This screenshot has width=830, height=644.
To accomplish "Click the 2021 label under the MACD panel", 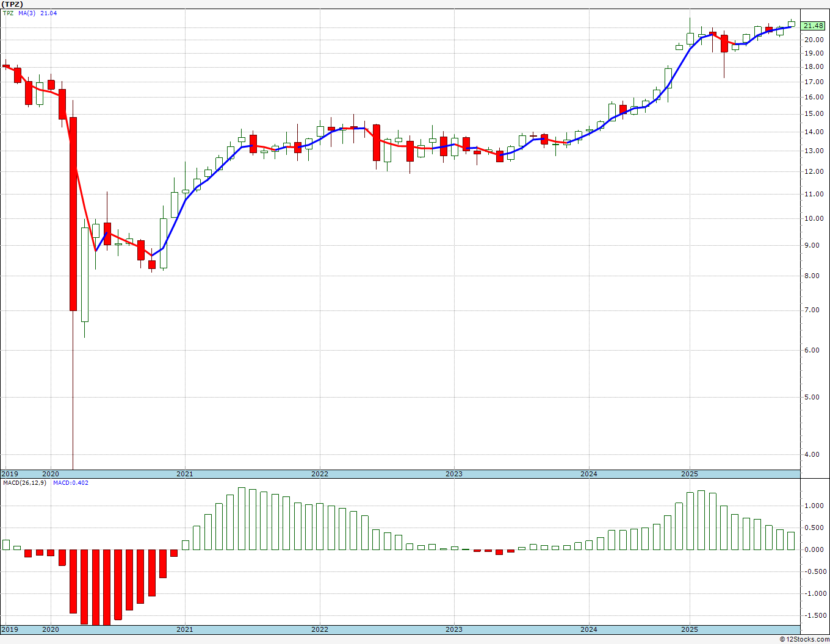I will click(184, 629).
